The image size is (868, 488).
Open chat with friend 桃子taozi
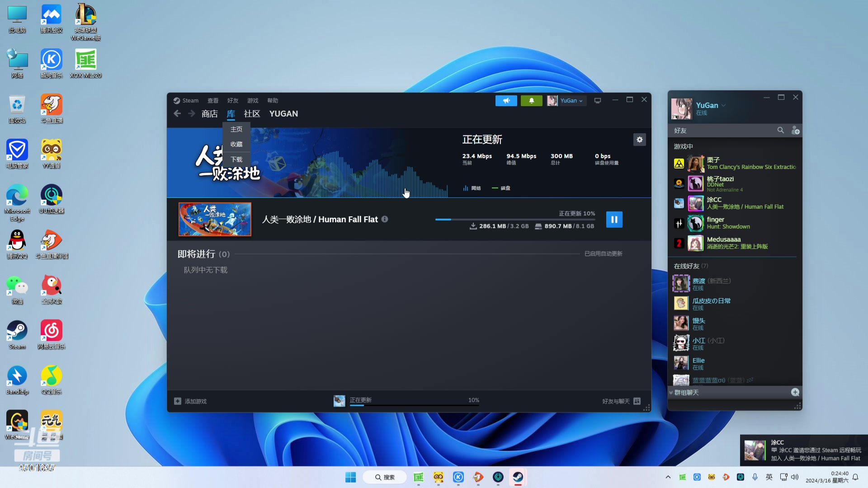tap(735, 183)
